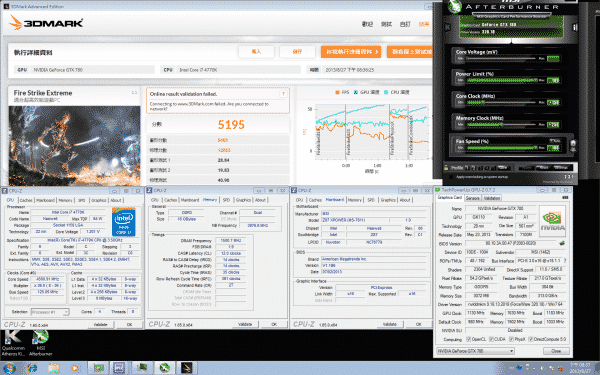Click the Afterburner Save profile button
Screen dimensions: 600x375
502,168
